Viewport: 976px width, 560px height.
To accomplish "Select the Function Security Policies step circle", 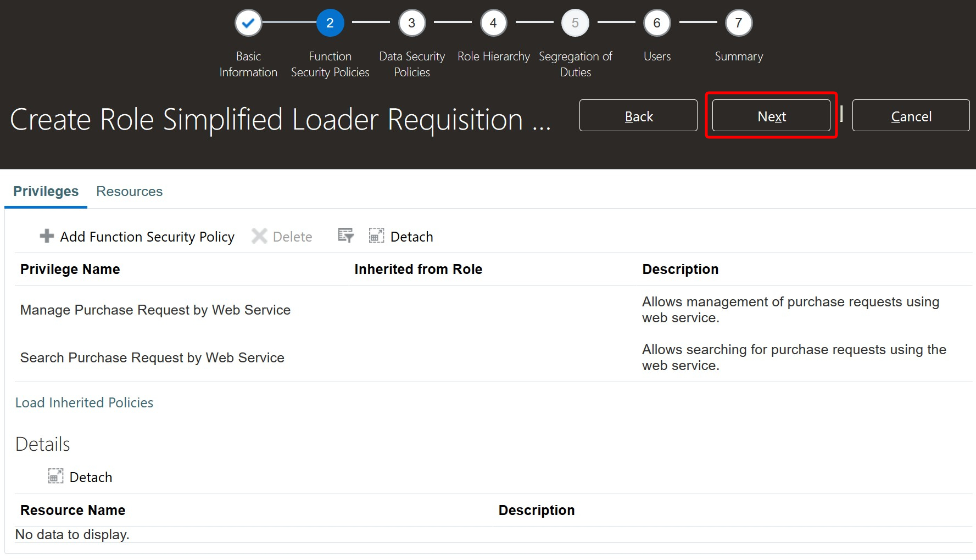I will [x=330, y=23].
